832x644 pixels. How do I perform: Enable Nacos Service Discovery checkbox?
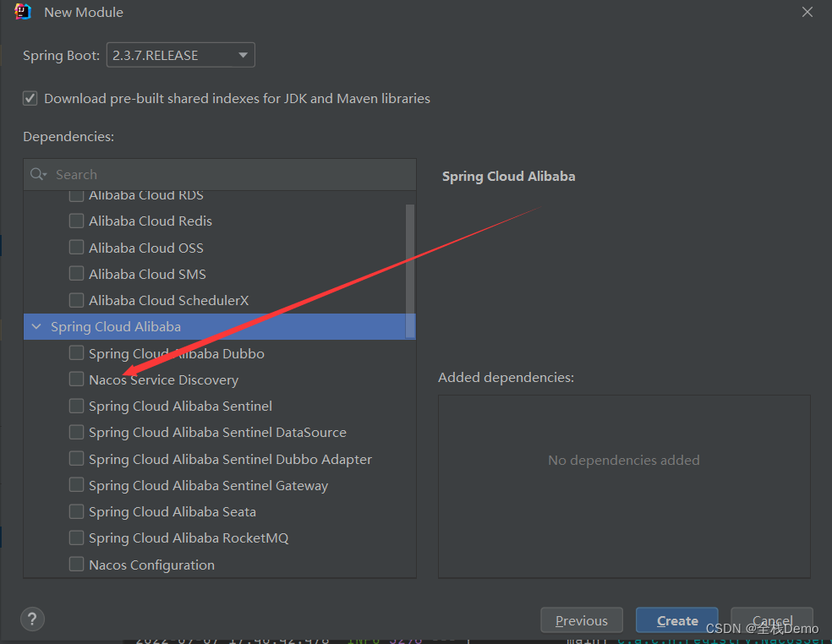76,379
